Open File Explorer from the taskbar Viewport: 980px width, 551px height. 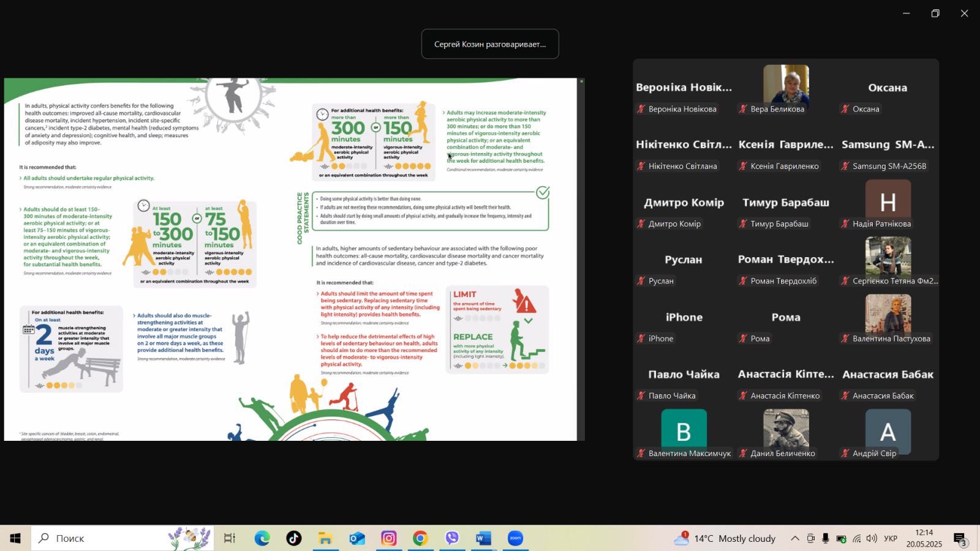click(325, 538)
